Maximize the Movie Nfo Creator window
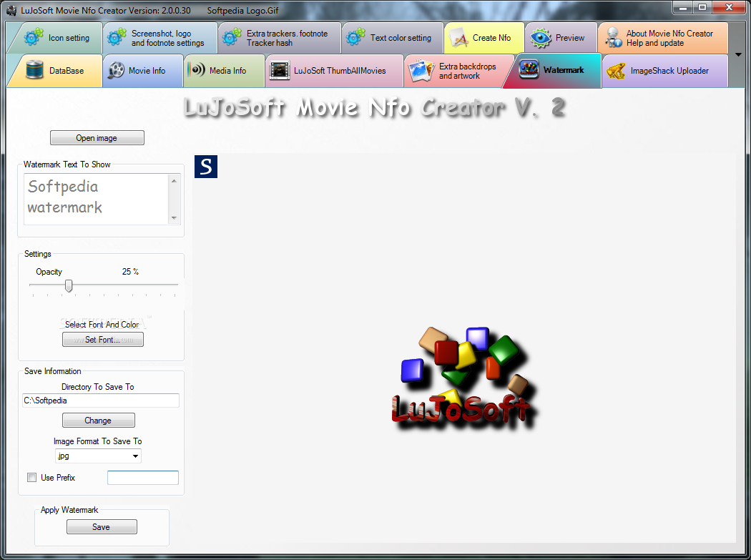The width and height of the screenshot is (751, 560). pos(702,8)
